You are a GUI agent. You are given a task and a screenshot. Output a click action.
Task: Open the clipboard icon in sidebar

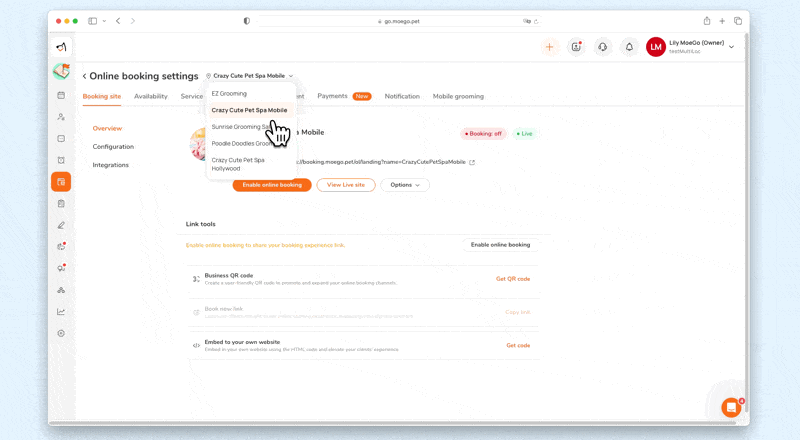61,204
